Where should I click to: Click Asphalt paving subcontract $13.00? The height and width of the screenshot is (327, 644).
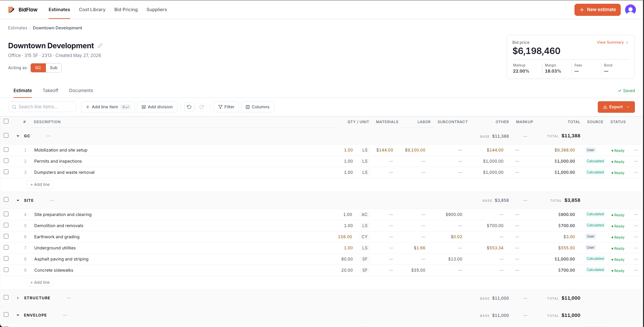455,259
